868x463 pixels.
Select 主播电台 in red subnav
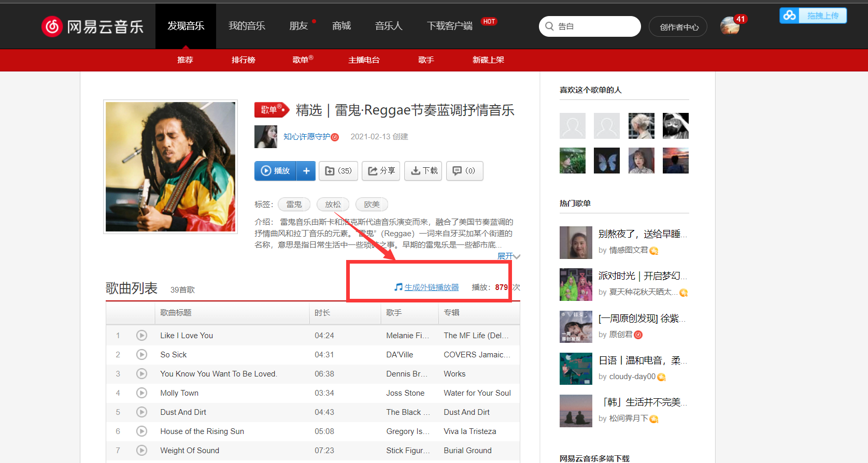click(x=364, y=60)
